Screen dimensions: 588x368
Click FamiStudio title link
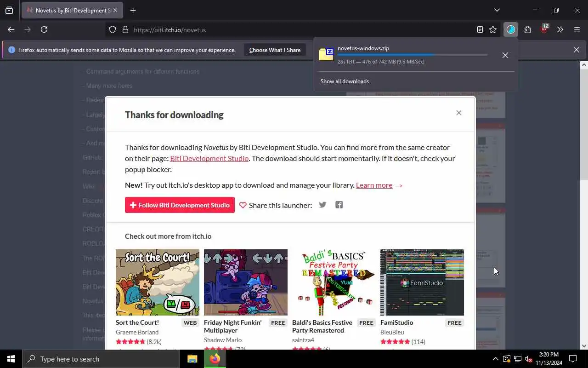[x=396, y=322]
